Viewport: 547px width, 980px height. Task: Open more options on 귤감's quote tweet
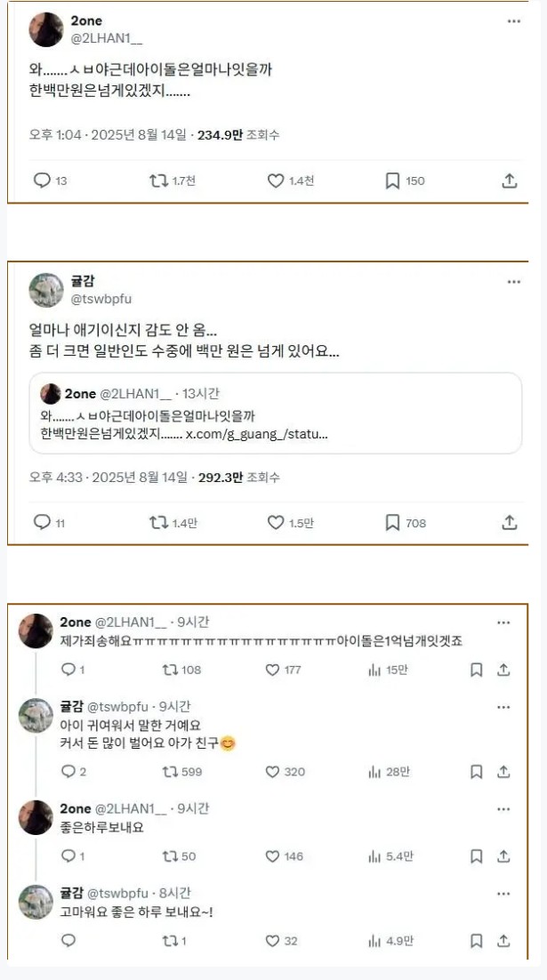coord(514,282)
